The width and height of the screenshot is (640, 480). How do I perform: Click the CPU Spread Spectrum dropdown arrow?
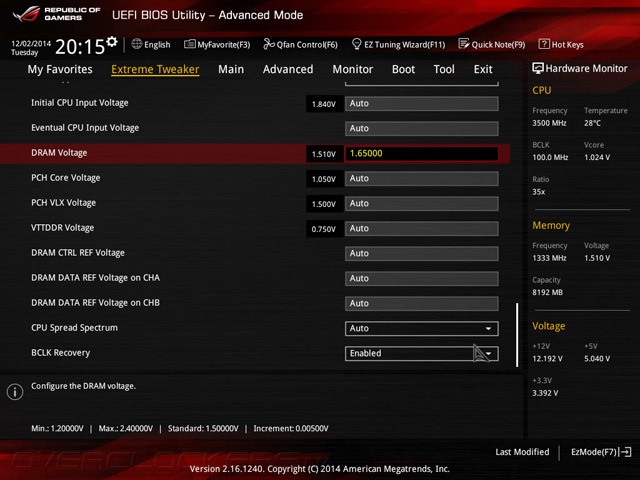[x=488, y=329]
